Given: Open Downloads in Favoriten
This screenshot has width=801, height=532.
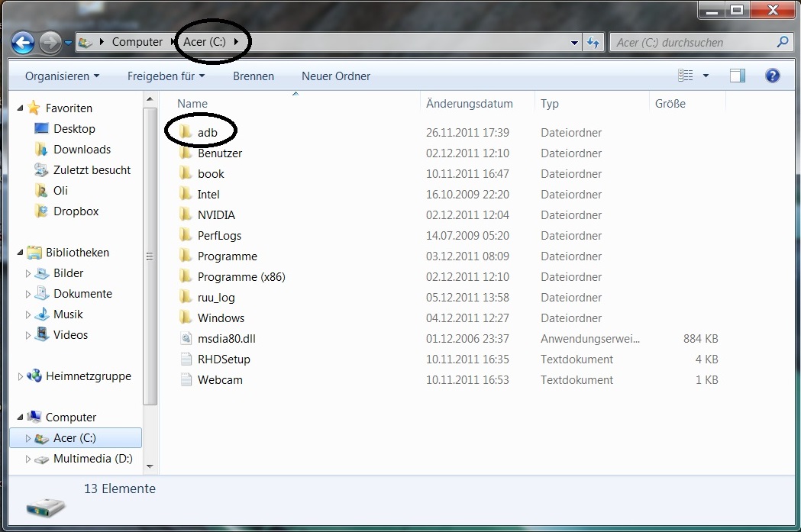Looking at the screenshot, I should pyautogui.click(x=82, y=149).
